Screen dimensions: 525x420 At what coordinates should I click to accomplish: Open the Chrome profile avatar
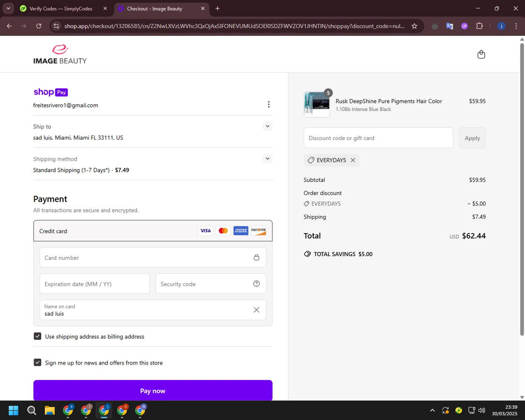tap(501, 26)
